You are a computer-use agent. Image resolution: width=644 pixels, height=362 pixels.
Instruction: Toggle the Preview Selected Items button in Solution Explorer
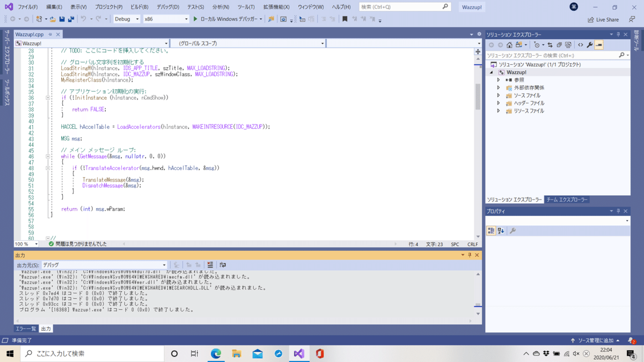coord(599,45)
